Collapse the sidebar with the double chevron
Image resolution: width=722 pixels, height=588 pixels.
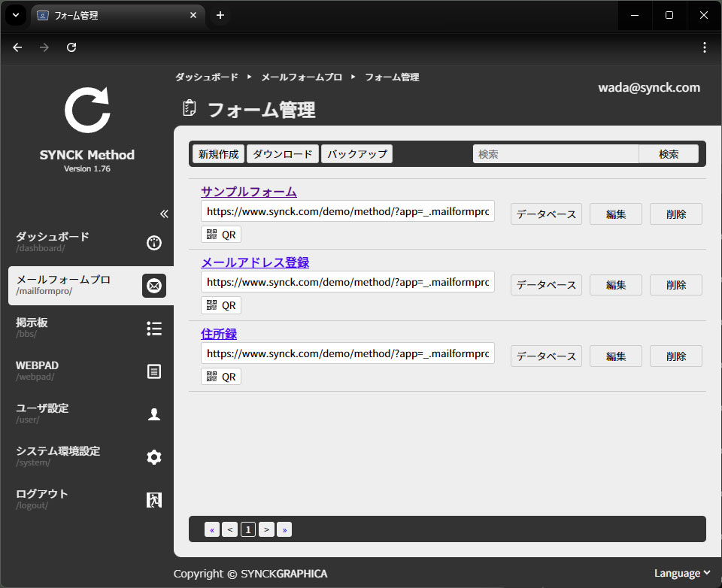[164, 214]
